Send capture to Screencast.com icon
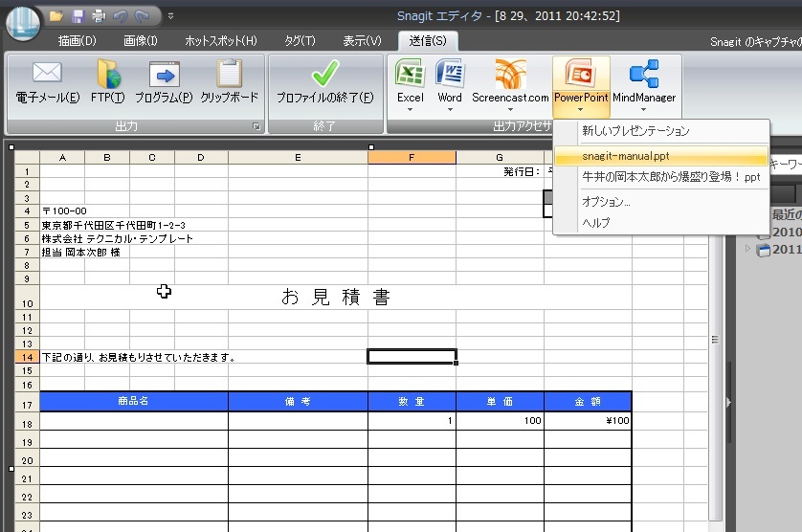802x532 pixels. coord(510,74)
